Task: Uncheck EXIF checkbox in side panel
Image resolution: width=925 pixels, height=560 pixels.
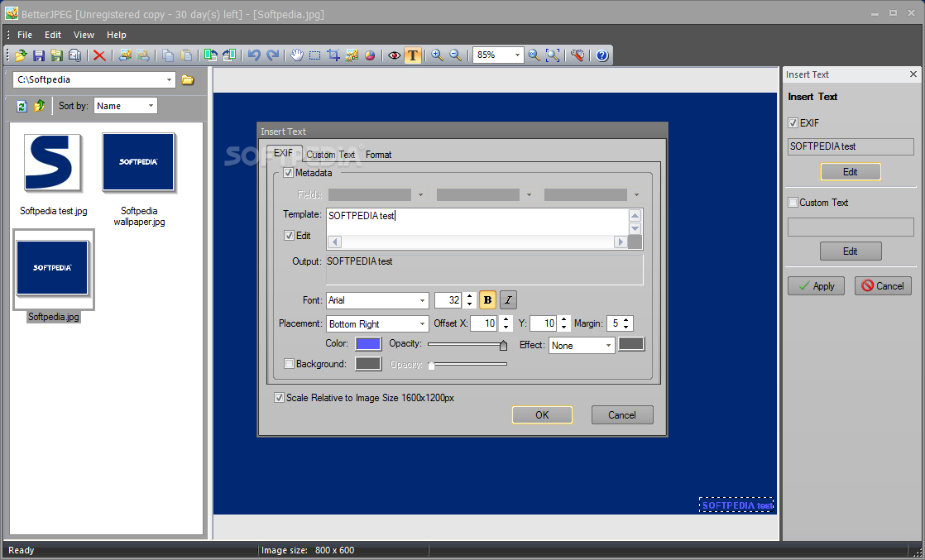Action: 793,122
